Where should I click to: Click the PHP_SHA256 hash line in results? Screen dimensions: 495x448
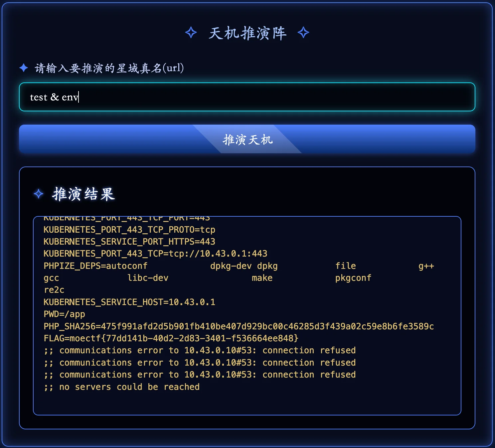[x=239, y=326]
